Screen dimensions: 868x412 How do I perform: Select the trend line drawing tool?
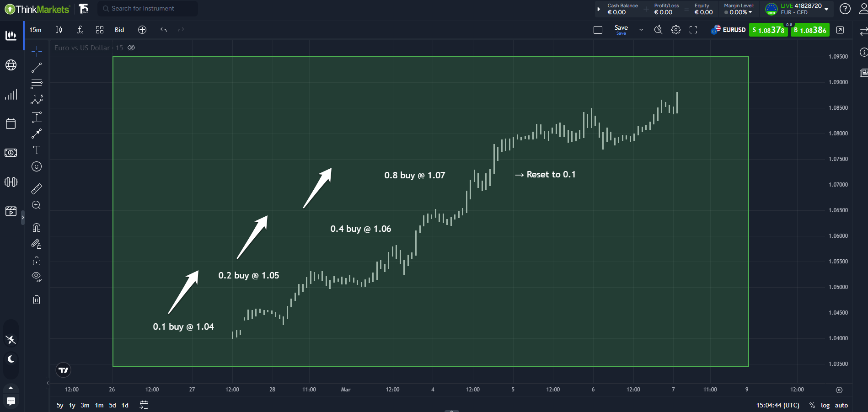[x=37, y=68]
